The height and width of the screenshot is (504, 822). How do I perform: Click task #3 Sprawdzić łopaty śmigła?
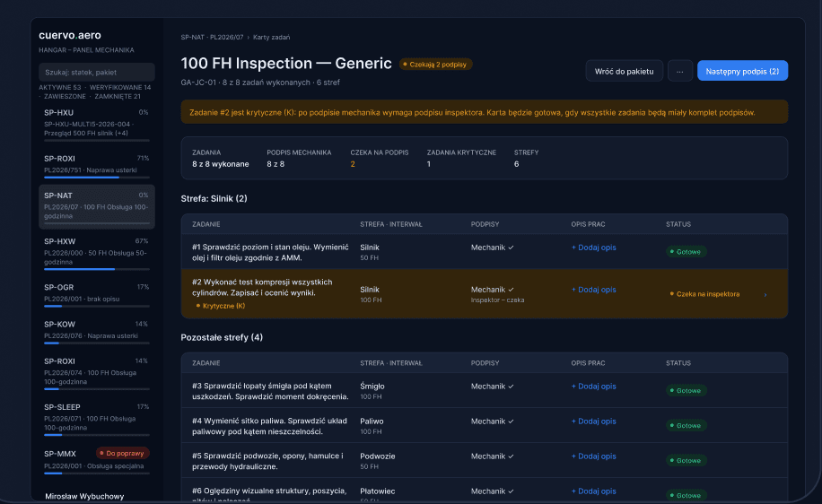point(270,391)
